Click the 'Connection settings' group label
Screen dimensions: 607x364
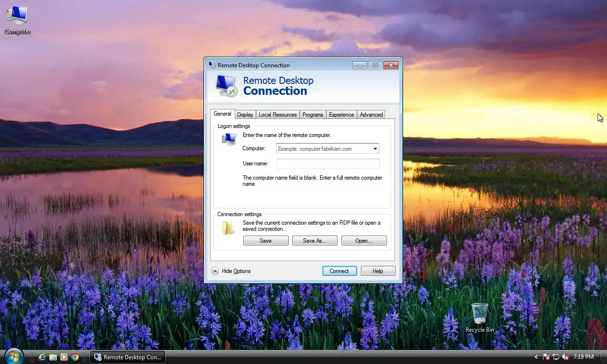coord(239,214)
